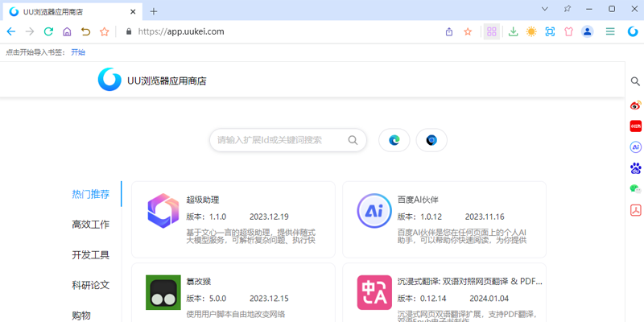This screenshot has width=644, height=322.
Task: Open the 百度AI伙伴 extension title
Action: click(418, 200)
